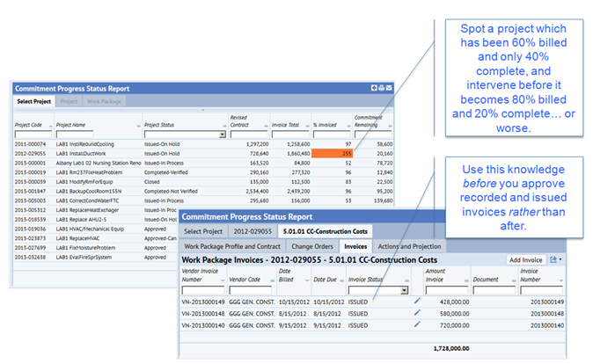Click the Revised Contract filter field
Screen dimensions: 593x364
coord(248,135)
